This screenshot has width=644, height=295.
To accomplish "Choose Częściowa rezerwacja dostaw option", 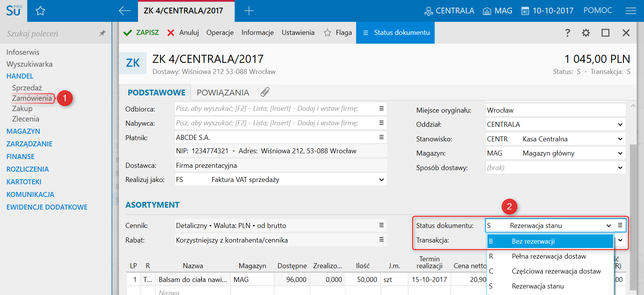I will pyautogui.click(x=550, y=271).
